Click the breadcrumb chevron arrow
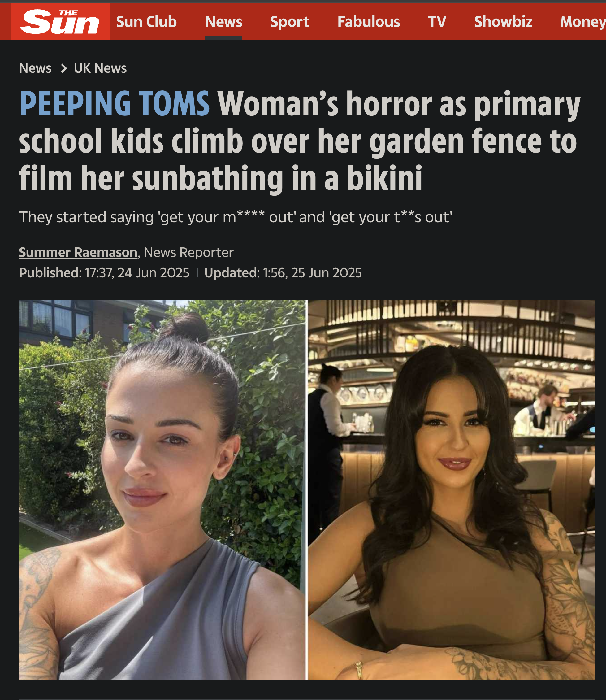606x700 pixels. coord(63,68)
